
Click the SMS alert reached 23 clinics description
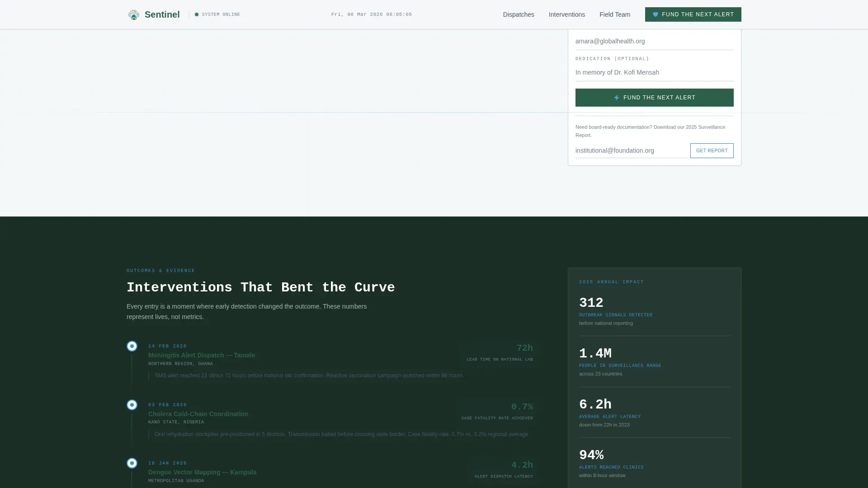(x=309, y=375)
